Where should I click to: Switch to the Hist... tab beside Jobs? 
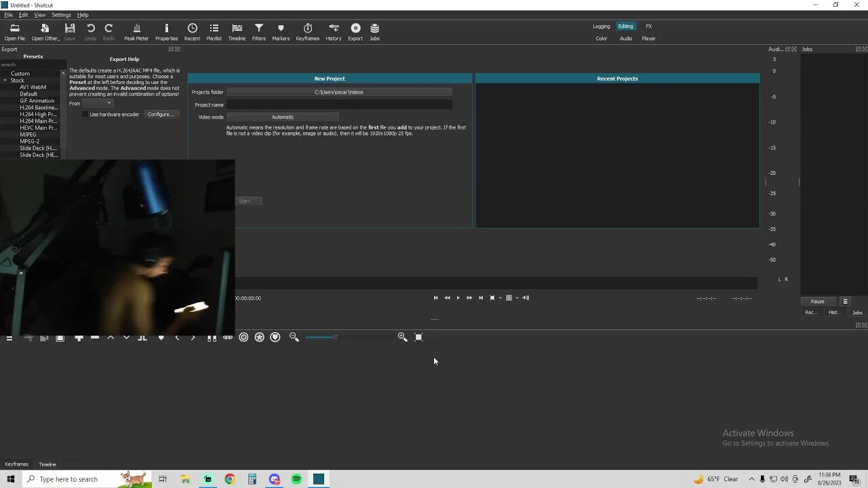point(834,312)
